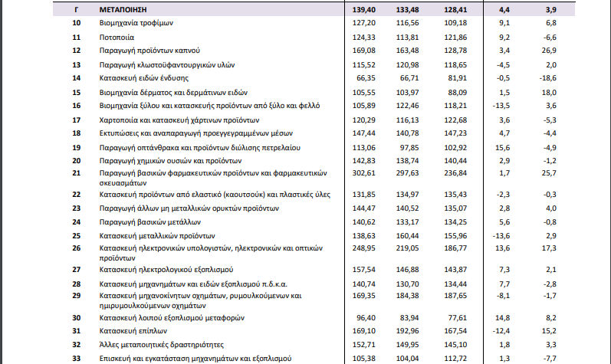Select the change value -13,5
Viewport: 611px width, 364px height.
[501, 106]
